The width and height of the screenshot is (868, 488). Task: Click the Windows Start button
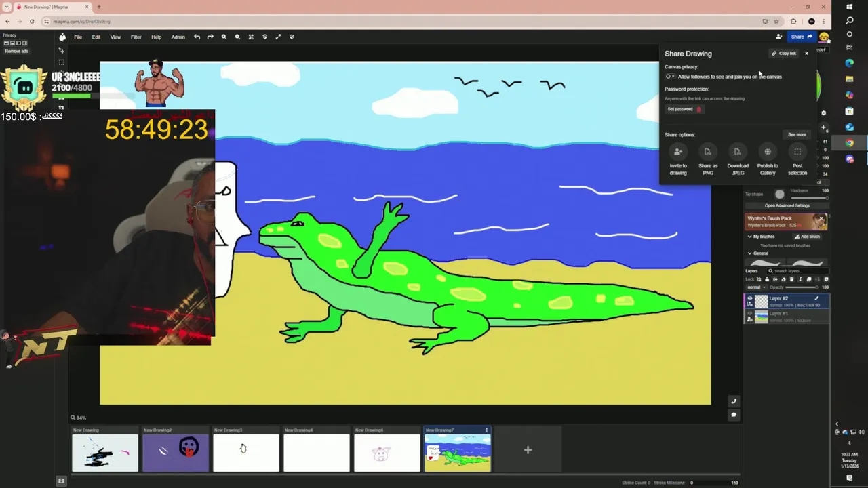pos(850,7)
